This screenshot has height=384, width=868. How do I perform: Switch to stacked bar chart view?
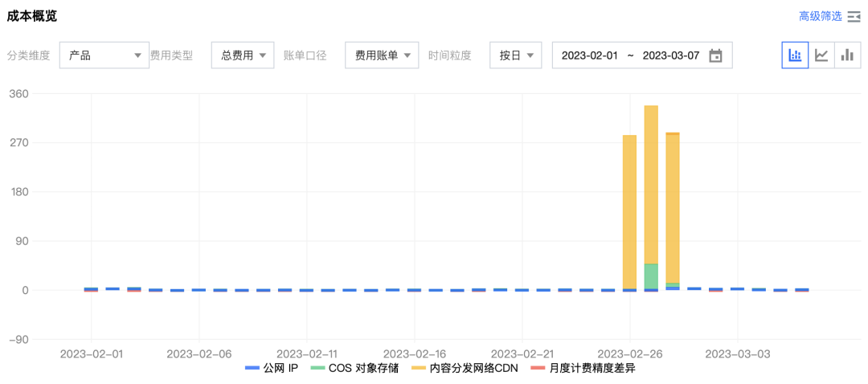tap(795, 55)
